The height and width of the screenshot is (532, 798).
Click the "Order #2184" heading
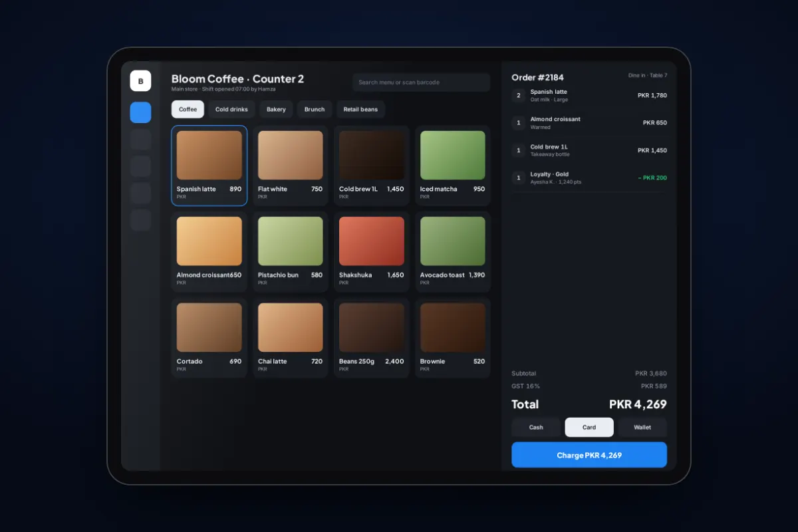point(537,78)
